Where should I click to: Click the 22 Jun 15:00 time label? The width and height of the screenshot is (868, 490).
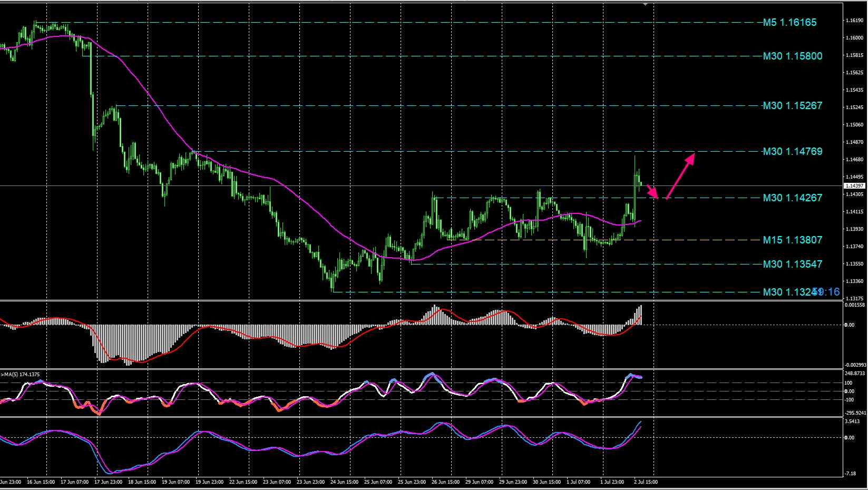coord(243,482)
